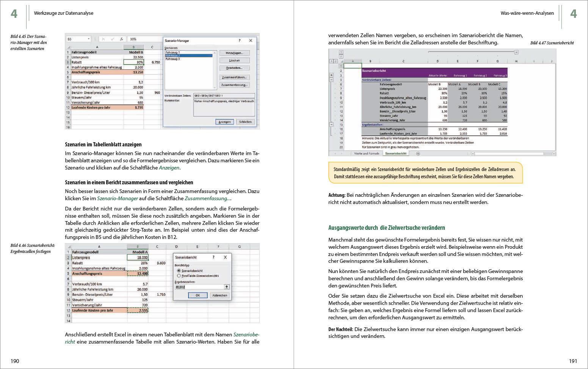Click the collapse-dialog arrow beside the Ergebniszellen field
Viewport: 588px width, 369px height.
[227, 287]
